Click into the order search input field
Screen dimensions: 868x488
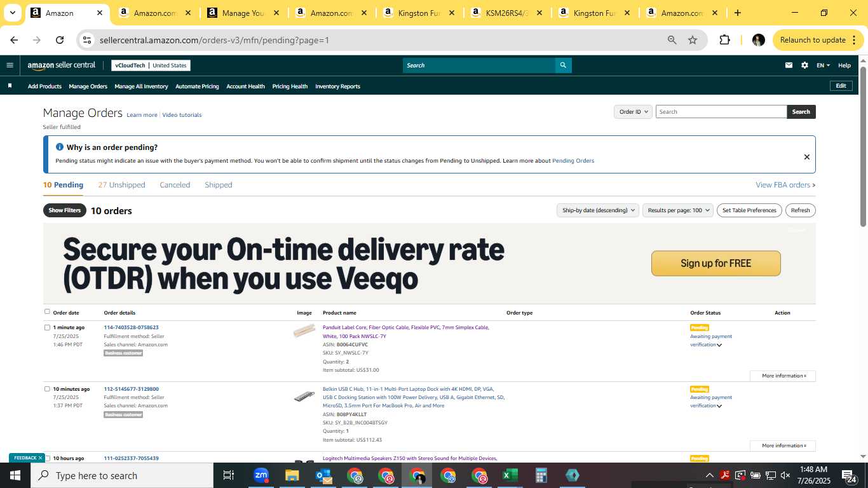721,111
